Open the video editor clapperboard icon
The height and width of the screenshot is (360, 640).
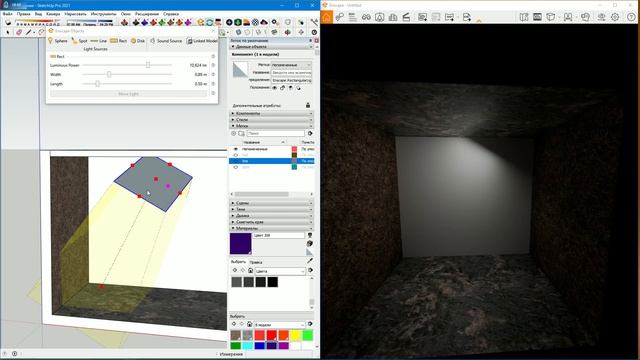click(x=406, y=17)
